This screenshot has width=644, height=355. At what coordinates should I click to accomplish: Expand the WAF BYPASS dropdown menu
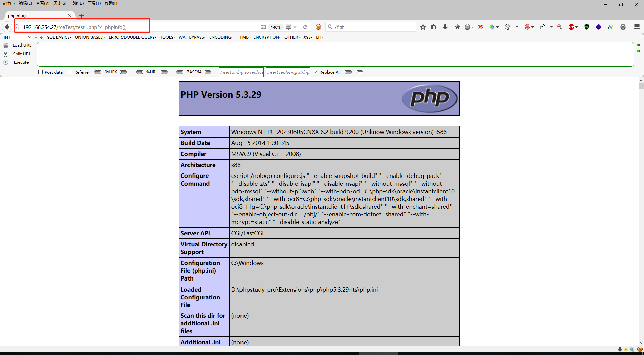[x=192, y=37]
